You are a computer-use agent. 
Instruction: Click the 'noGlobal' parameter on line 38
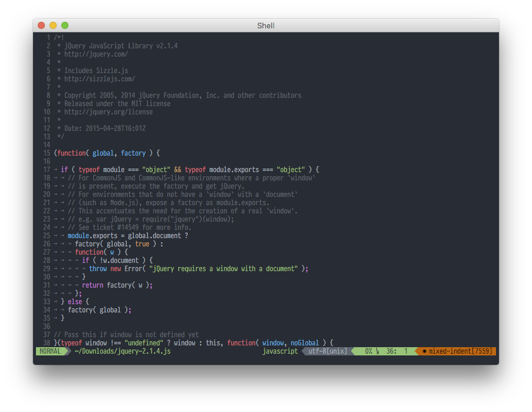(304, 343)
